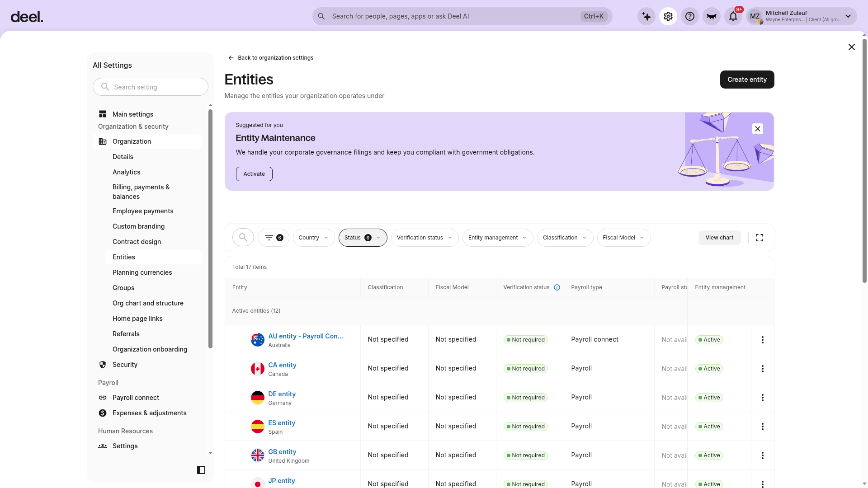Open the notifications bell
The width and height of the screenshot is (868, 488).
(x=733, y=17)
